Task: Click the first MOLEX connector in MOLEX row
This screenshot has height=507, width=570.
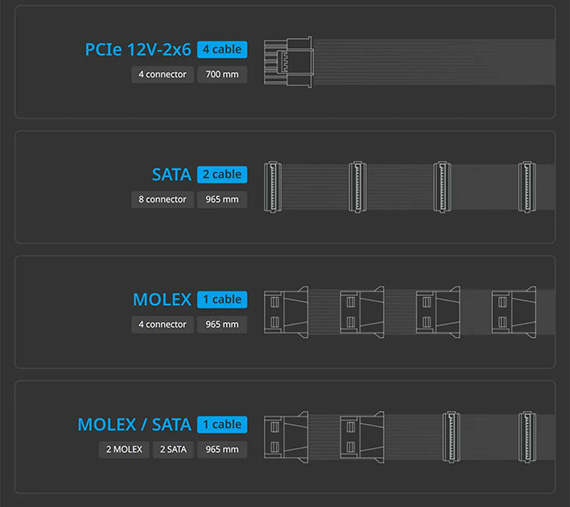Action: click(286, 312)
